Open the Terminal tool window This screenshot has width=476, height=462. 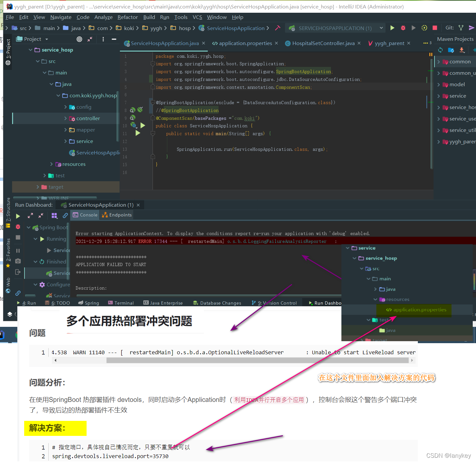pyautogui.click(x=121, y=303)
